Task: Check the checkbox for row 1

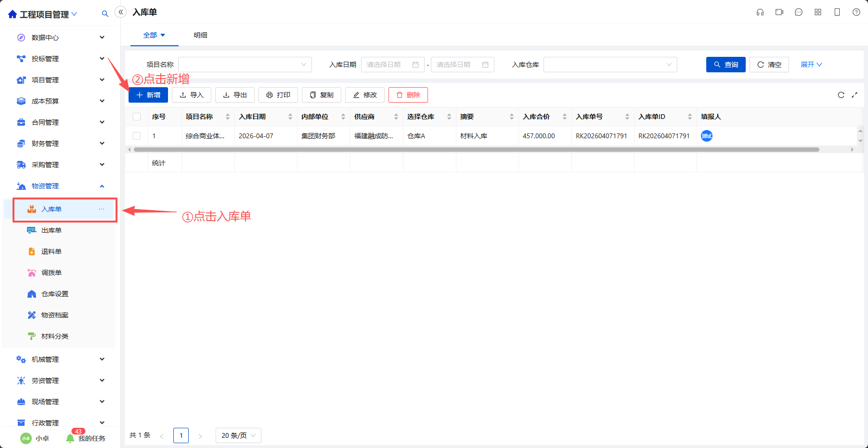Action: pos(137,136)
